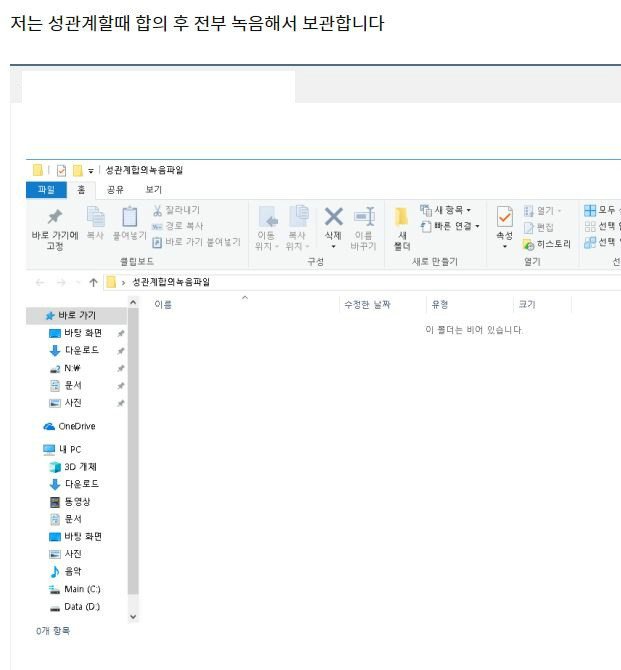
Task: Click the Pin to Quick Access icon
Action: pos(55,218)
